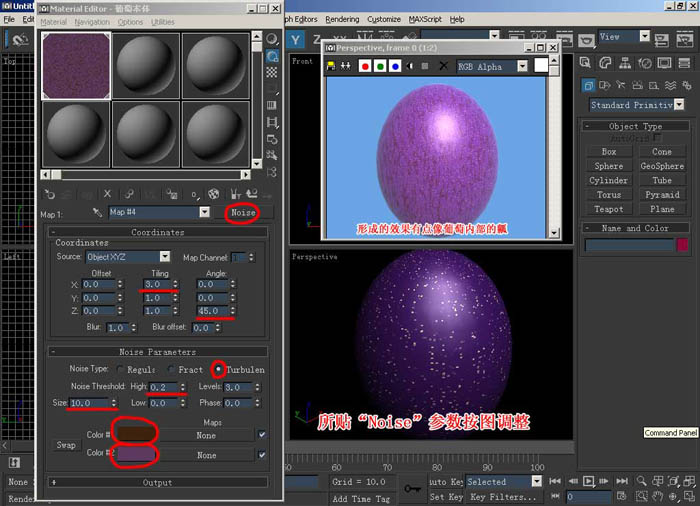The width and height of the screenshot is (700, 506).
Task: Enable the red channel in render window
Action: coord(365,67)
